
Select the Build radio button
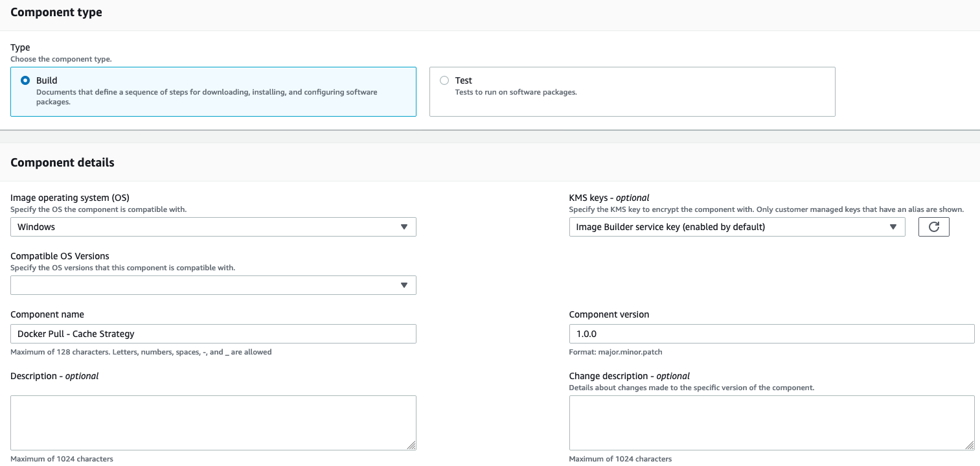[x=25, y=80]
